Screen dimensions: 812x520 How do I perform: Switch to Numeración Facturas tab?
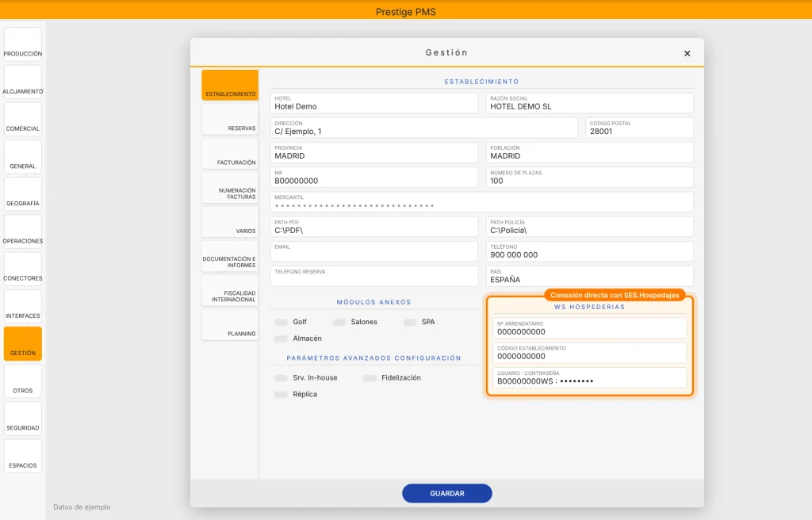tap(230, 188)
